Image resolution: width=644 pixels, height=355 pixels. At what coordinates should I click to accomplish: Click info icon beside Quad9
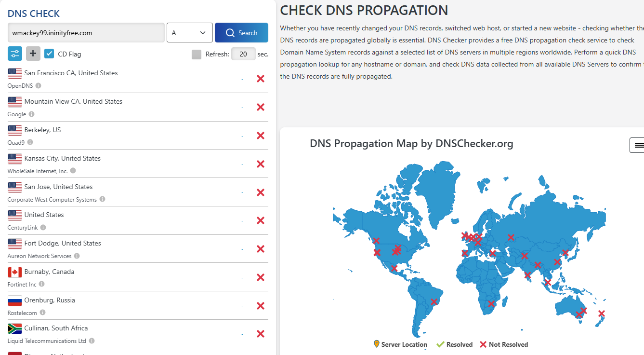[30, 142]
